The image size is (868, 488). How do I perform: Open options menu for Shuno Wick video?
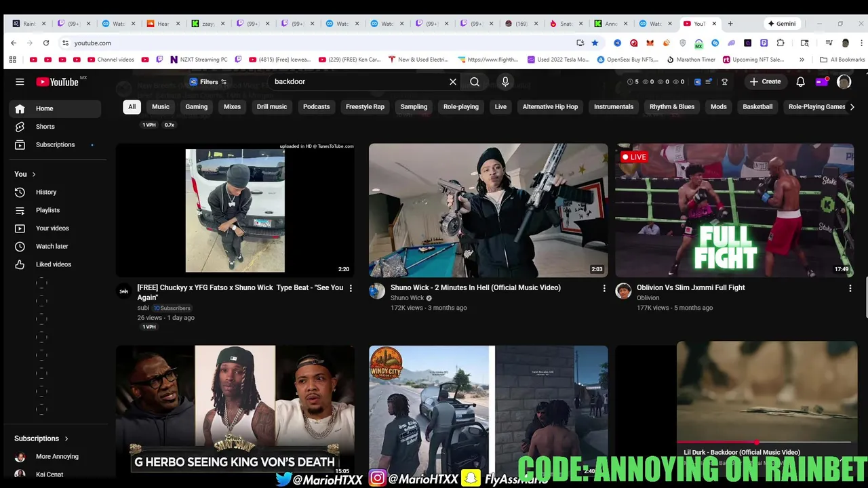click(604, 288)
